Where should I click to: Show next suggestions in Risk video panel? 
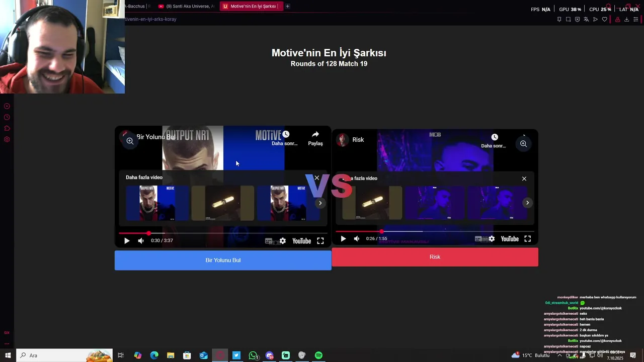[527, 203]
